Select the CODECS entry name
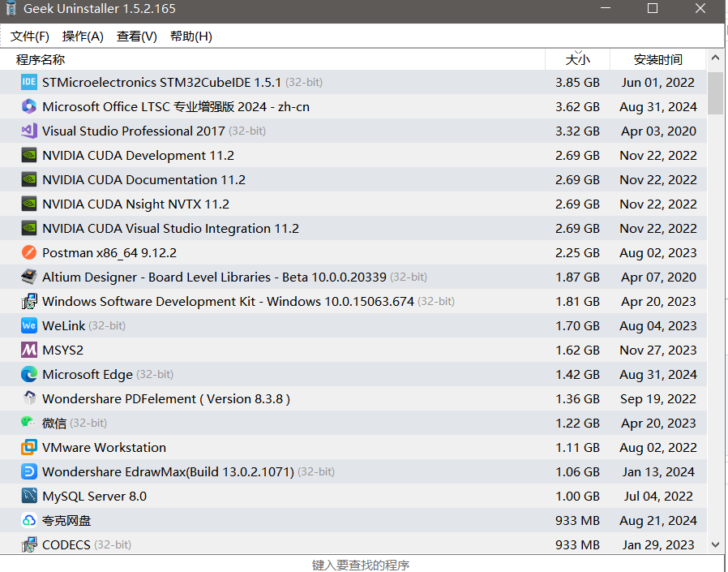The height and width of the screenshot is (572, 728). click(66, 544)
